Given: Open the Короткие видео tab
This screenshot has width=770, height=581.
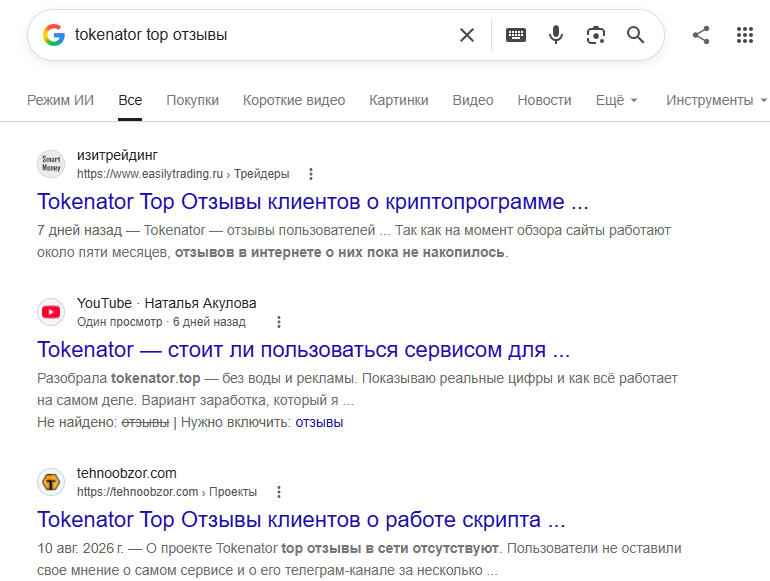Looking at the screenshot, I should click(294, 100).
